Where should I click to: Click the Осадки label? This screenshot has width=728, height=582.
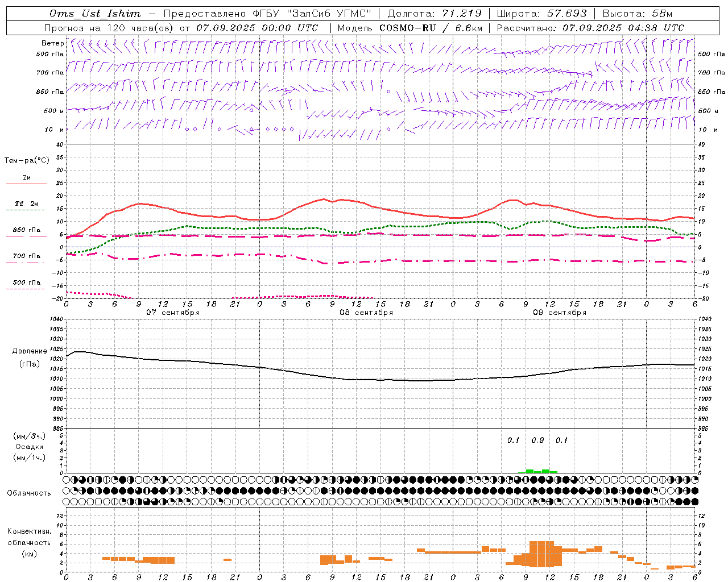[x=30, y=447]
